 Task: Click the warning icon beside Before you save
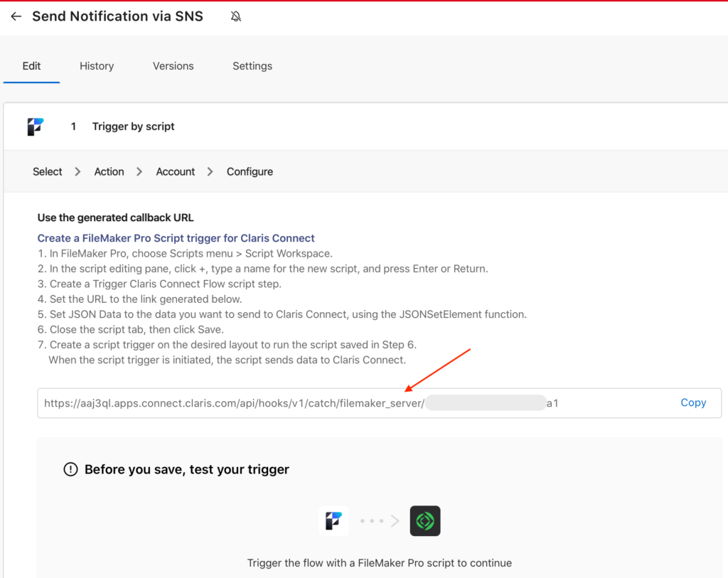point(70,469)
